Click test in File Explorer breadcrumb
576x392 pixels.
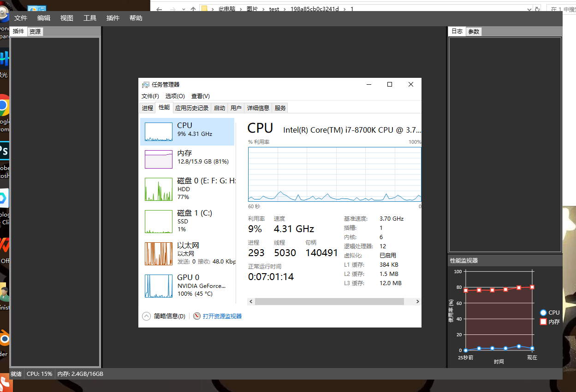pos(274,9)
